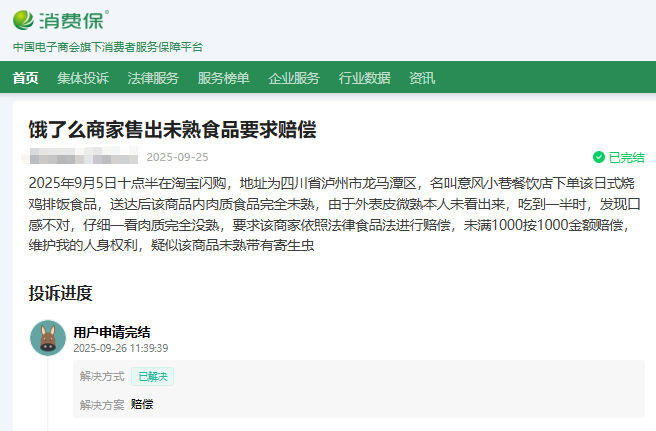This screenshot has width=656, height=431.
Task: Click the 投诉进度 section heading
Action: tap(60, 293)
